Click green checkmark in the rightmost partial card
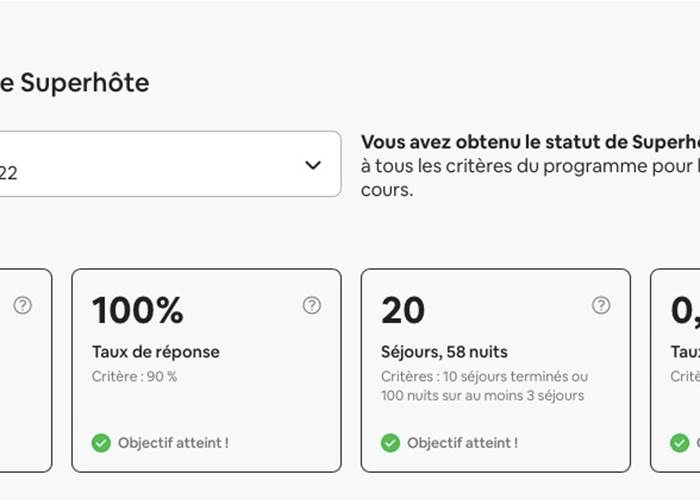The height and width of the screenshot is (500, 700). point(680,442)
